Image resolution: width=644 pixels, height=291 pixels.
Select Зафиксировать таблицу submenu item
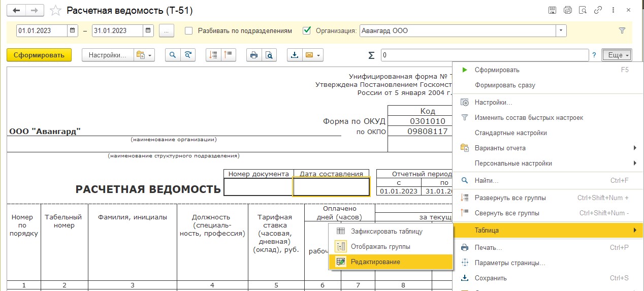coord(391,232)
